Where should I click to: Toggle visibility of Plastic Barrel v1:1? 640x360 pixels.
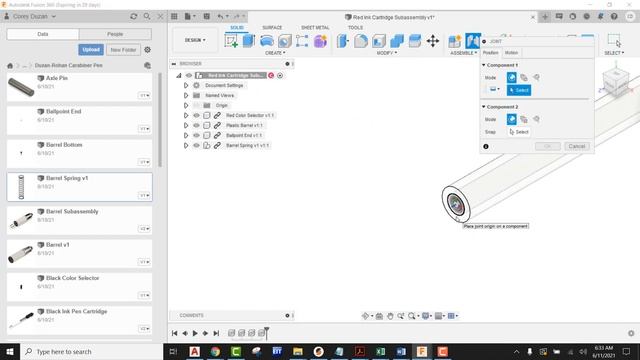(196, 125)
